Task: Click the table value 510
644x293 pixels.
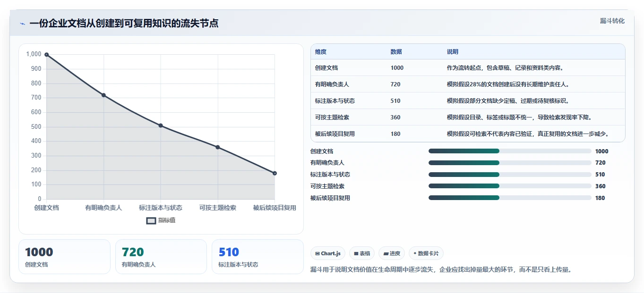Action: tap(395, 101)
